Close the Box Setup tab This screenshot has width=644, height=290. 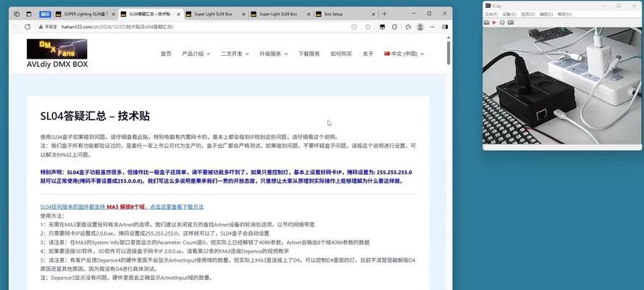pos(373,14)
